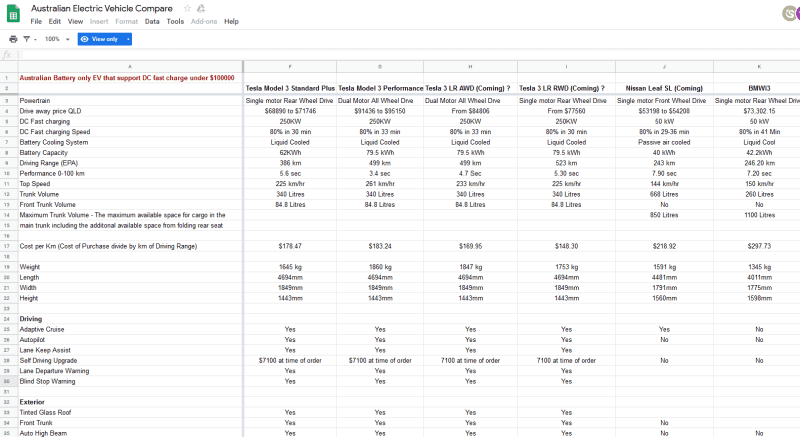Click the Driving section heading

pyautogui.click(x=31, y=319)
